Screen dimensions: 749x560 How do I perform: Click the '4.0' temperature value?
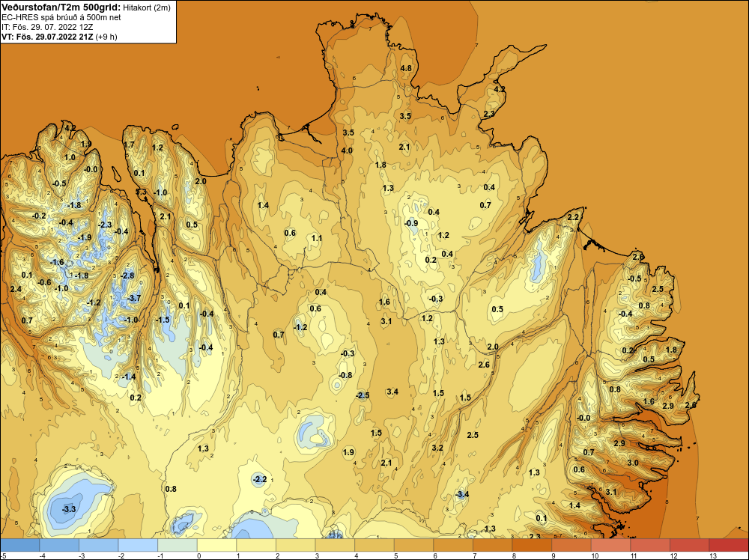347,150
